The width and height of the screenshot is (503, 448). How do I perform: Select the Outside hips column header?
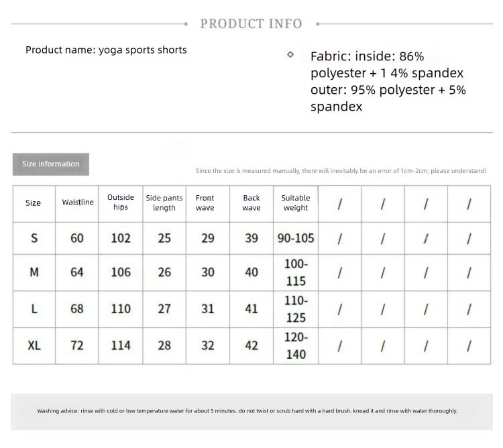(x=121, y=203)
